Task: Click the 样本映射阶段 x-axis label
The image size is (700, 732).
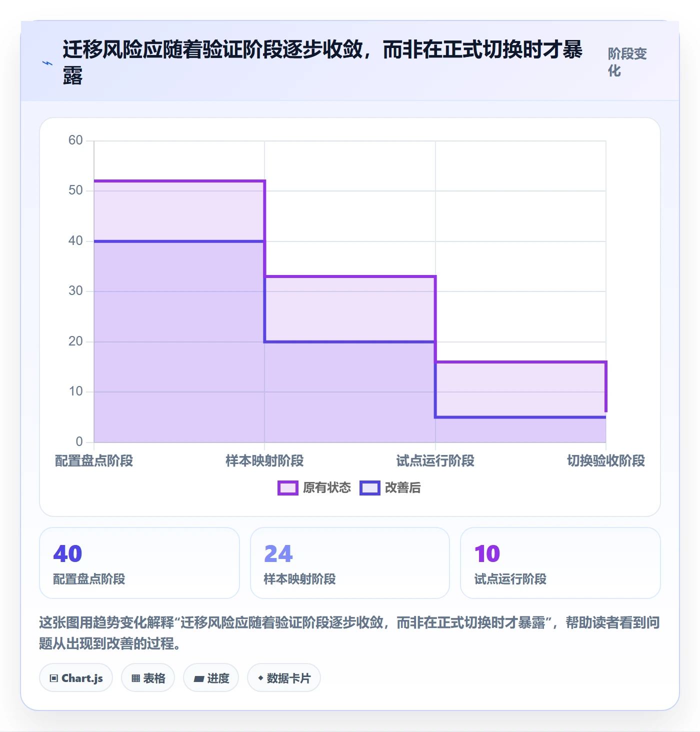Action: 264,461
